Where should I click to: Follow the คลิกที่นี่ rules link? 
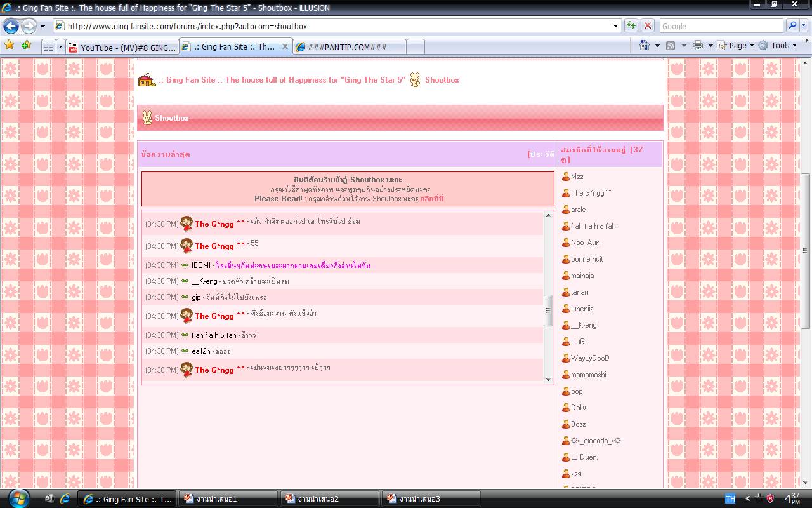432,199
